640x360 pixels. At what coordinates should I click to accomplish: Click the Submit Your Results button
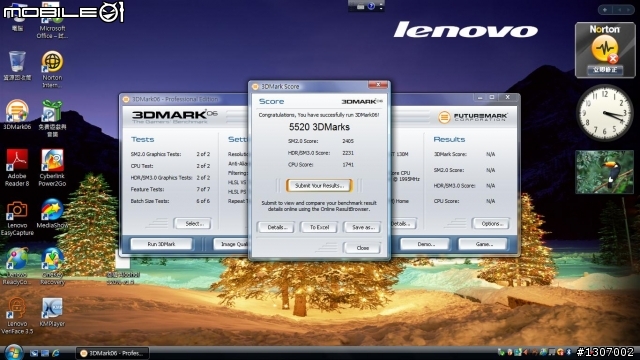(x=319, y=186)
